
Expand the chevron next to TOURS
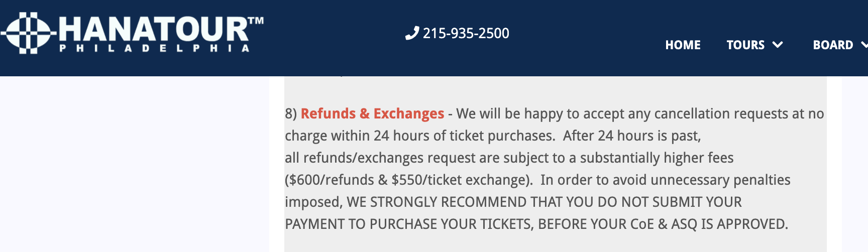(x=778, y=45)
